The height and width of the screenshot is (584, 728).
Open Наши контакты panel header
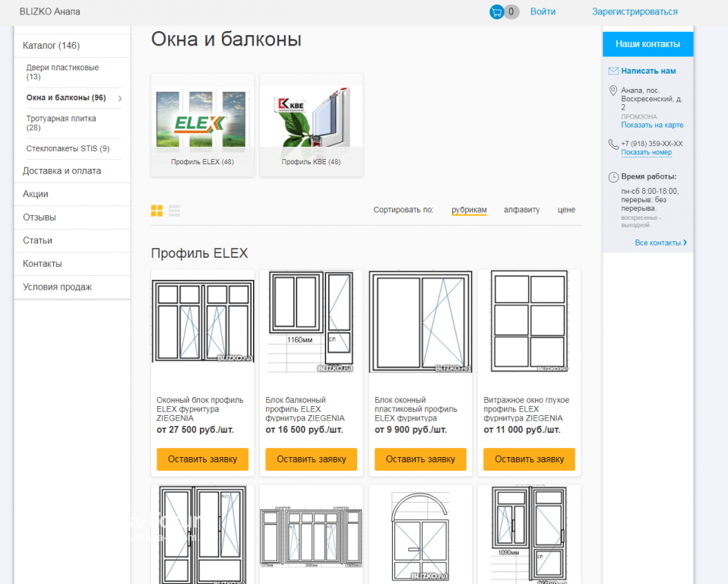tap(647, 44)
